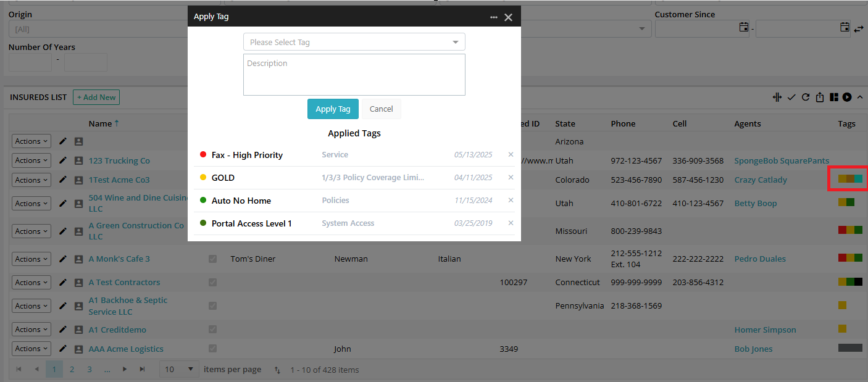Image resolution: width=868 pixels, height=382 pixels.
Task: Toggle checkbox in AAA Acme Logistics row
Action: (x=213, y=349)
